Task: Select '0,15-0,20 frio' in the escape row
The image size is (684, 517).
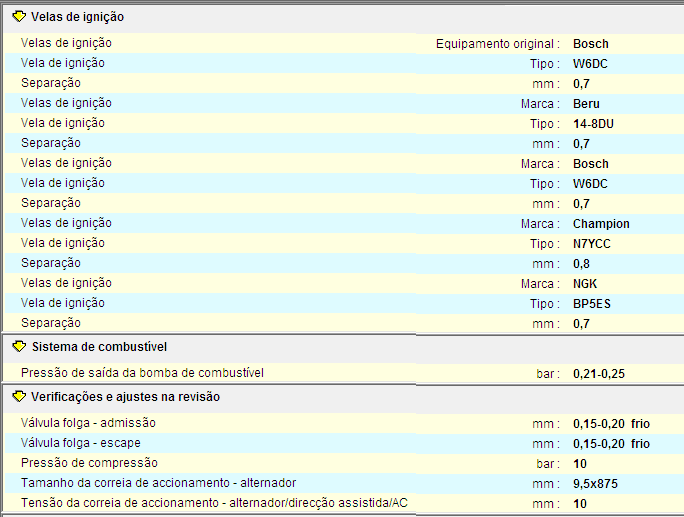Action: [611, 444]
